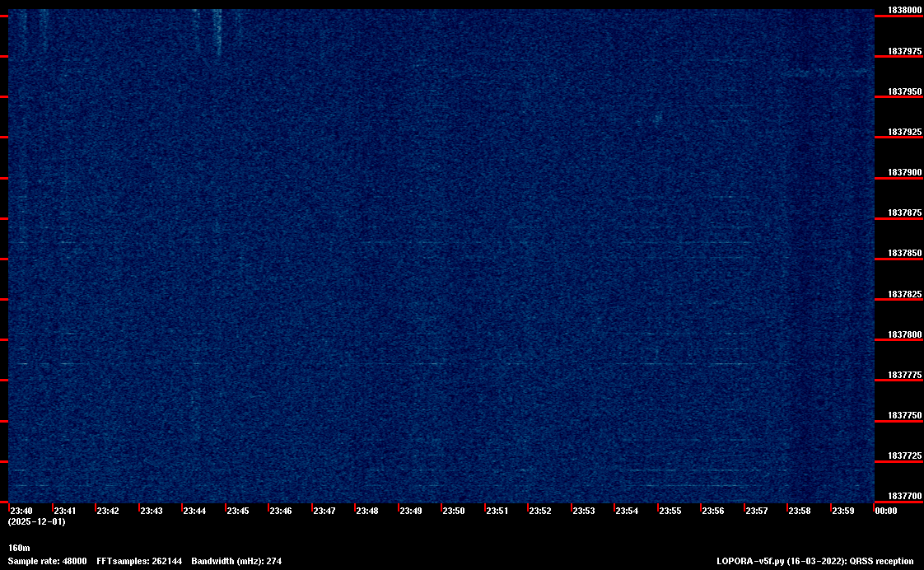924x570 pixels.
Task: Click the 1837900 frequency label
Action: (904, 173)
